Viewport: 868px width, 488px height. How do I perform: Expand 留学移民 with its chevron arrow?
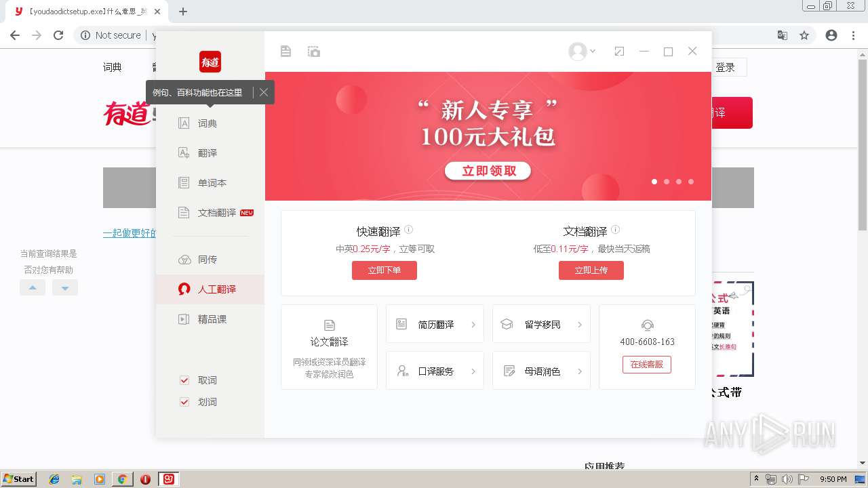[x=580, y=325]
